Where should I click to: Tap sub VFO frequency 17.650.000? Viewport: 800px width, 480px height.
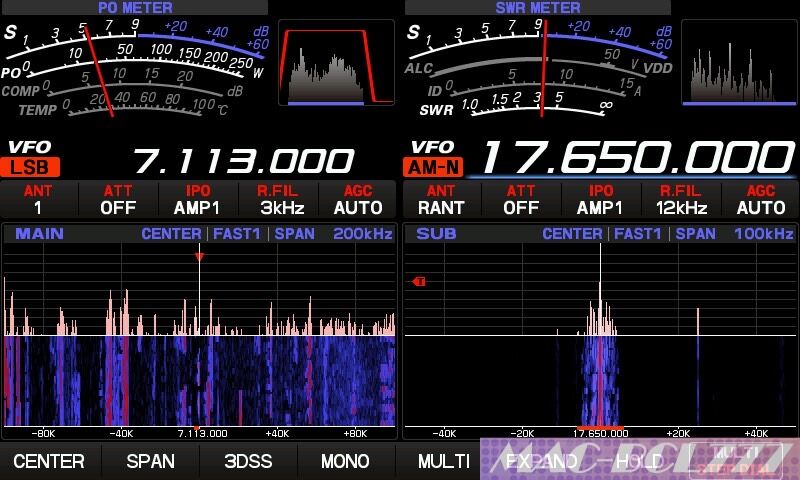coord(637,157)
